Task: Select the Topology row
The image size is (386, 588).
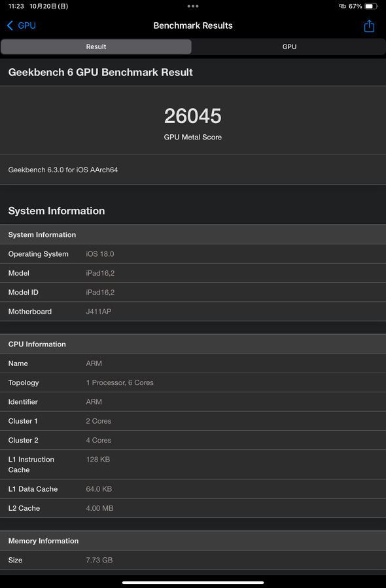Action: [193, 382]
